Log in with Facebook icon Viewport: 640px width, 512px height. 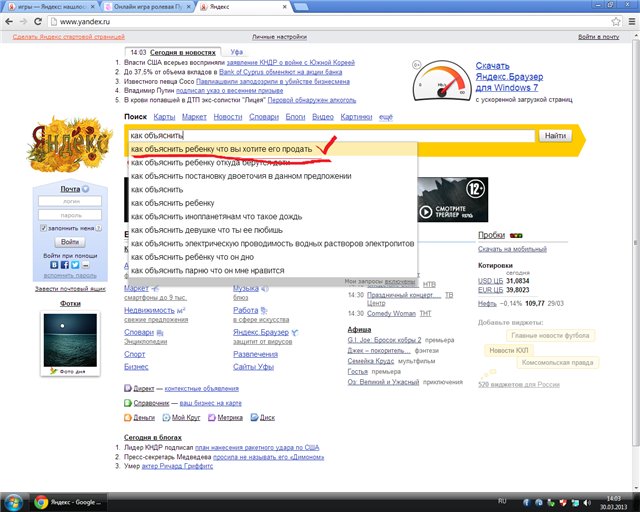click(64, 265)
